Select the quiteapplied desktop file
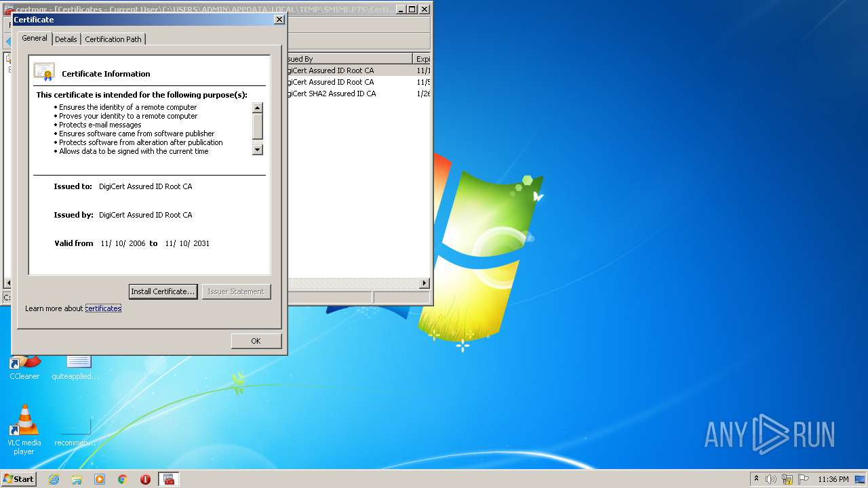This screenshot has height=488, width=868. click(x=75, y=367)
